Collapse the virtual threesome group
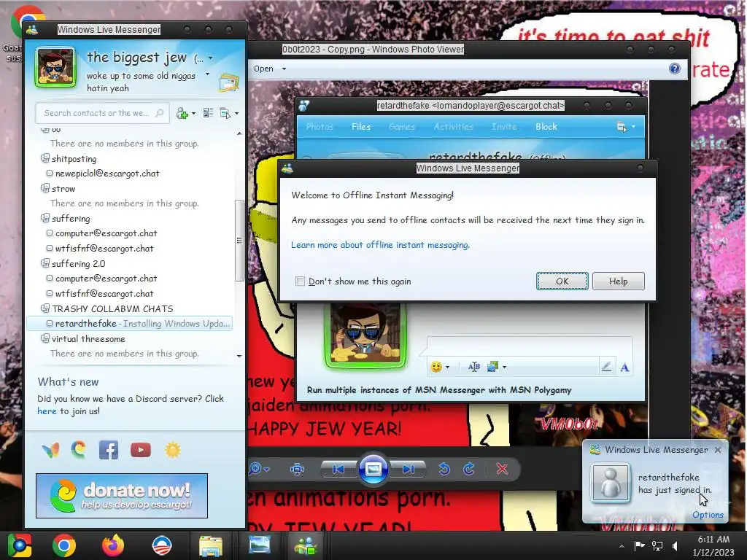The width and height of the screenshot is (747, 560). coord(44,338)
